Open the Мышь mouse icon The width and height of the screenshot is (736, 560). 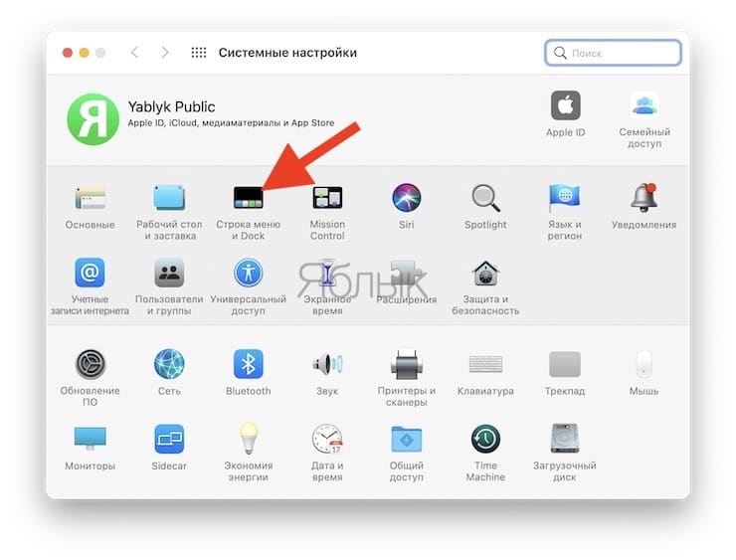(644, 364)
